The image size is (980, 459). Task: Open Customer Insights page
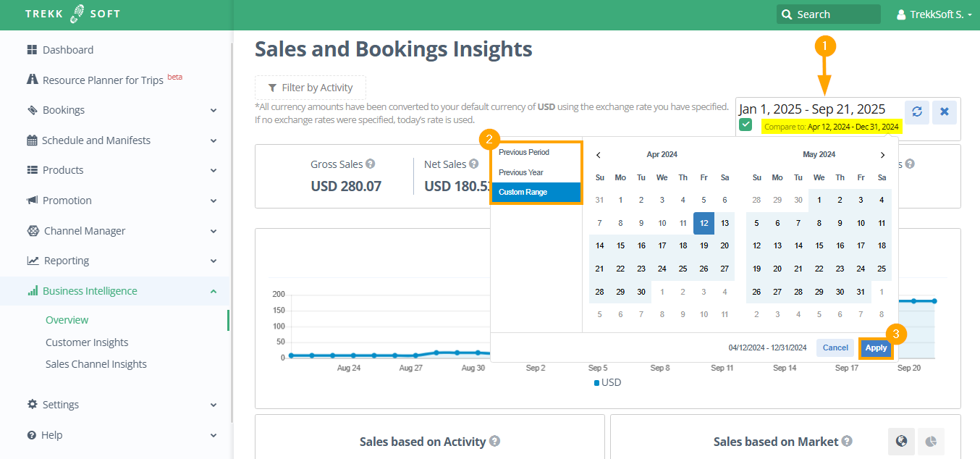point(87,342)
